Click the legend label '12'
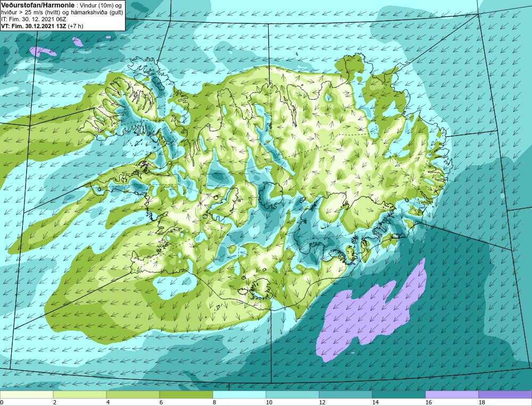Image resolution: width=532 pixels, height=406 pixels. tap(322, 402)
